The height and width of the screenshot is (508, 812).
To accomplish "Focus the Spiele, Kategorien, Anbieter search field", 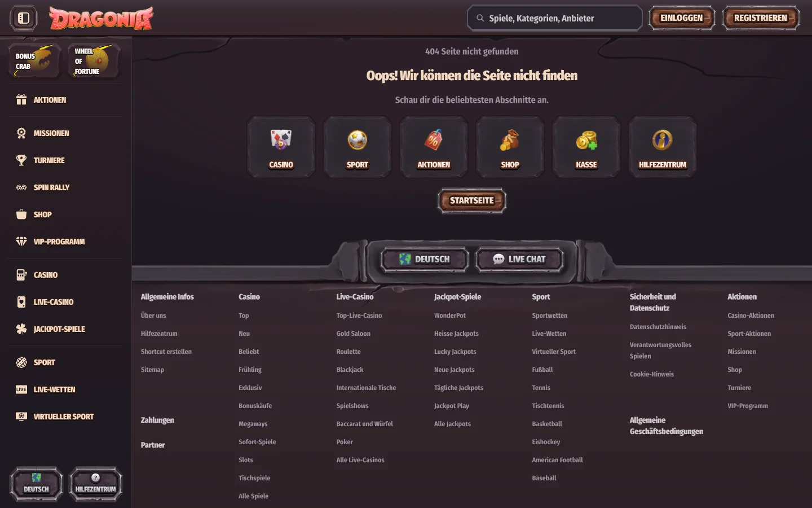I will click(x=555, y=18).
